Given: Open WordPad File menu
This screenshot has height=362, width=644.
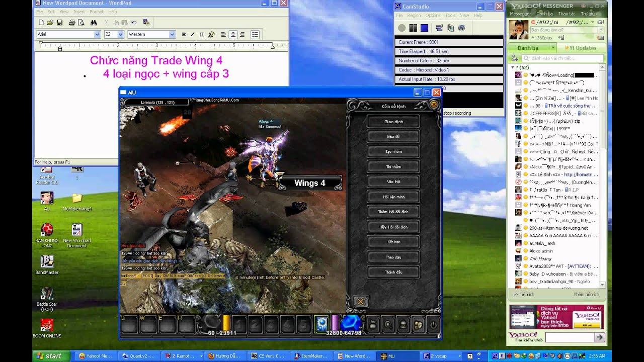Looking at the screenshot, I should (x=39, y=12).
